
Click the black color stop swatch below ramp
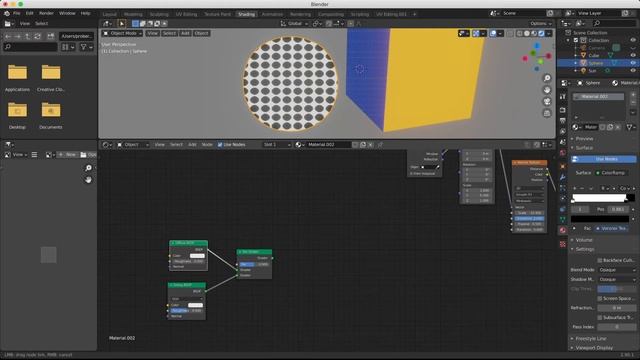tap(600, 219)
